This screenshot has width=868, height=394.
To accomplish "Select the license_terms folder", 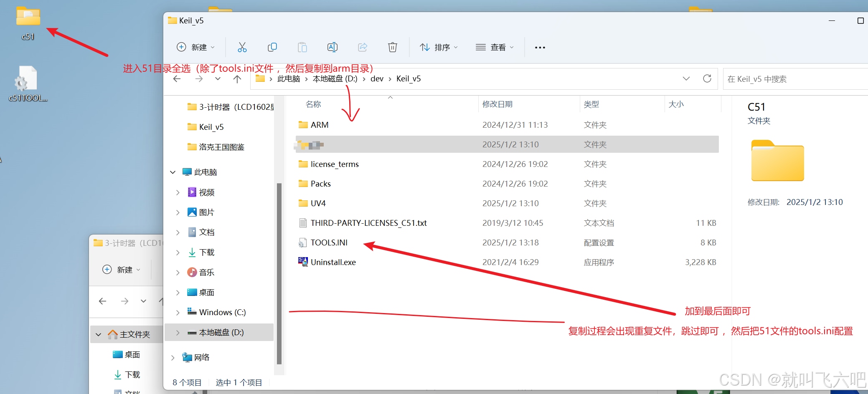I will (507, 164).
